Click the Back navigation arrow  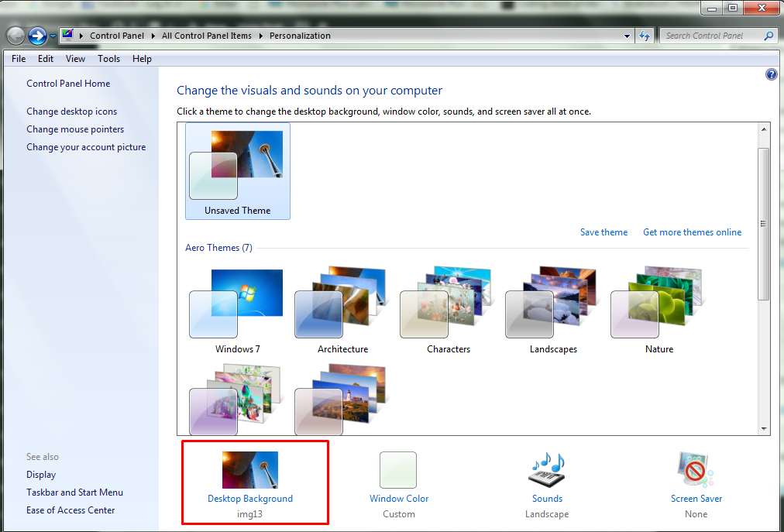coord(16,36)
